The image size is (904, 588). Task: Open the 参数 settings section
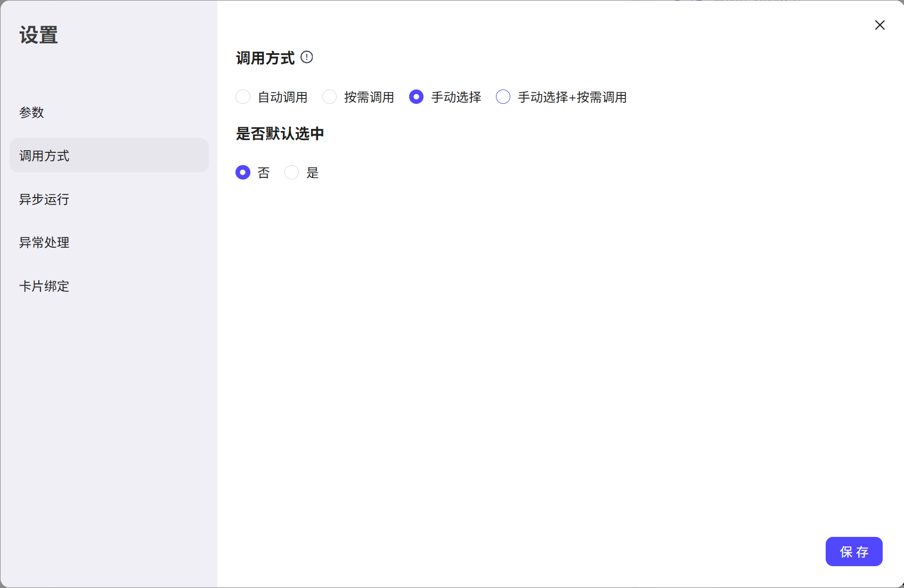32,112
